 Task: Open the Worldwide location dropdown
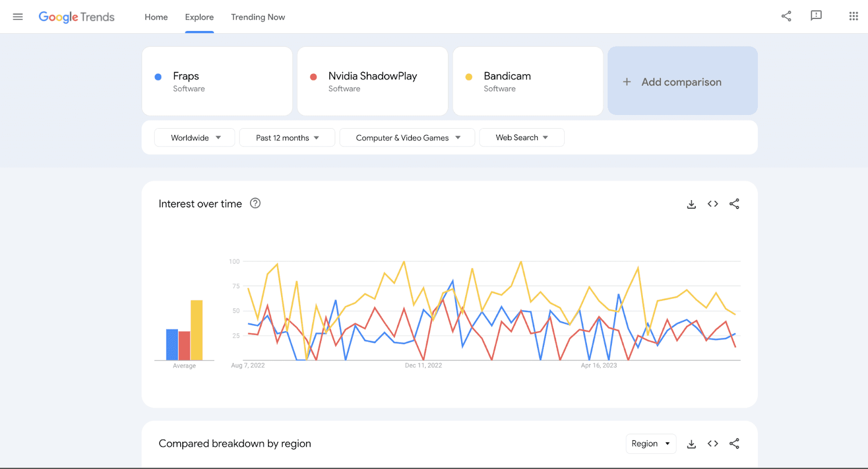(195, 138)
